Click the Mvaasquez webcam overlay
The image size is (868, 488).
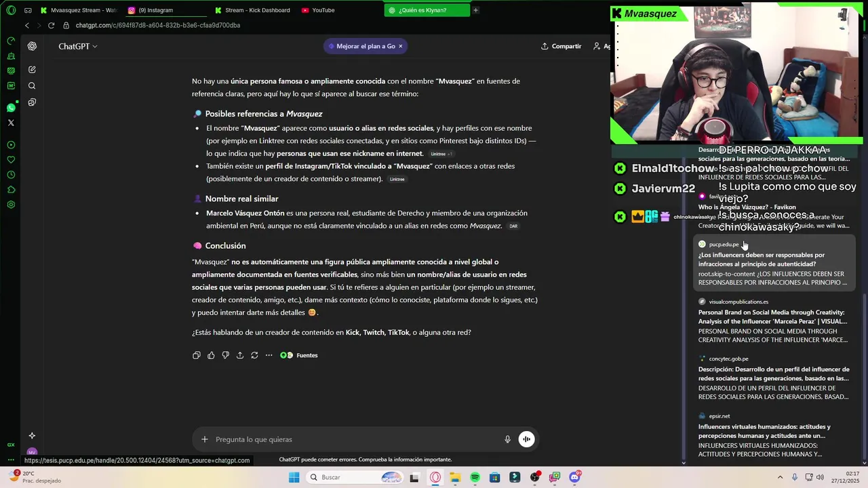pyautogui.click(x=737, y=75)
